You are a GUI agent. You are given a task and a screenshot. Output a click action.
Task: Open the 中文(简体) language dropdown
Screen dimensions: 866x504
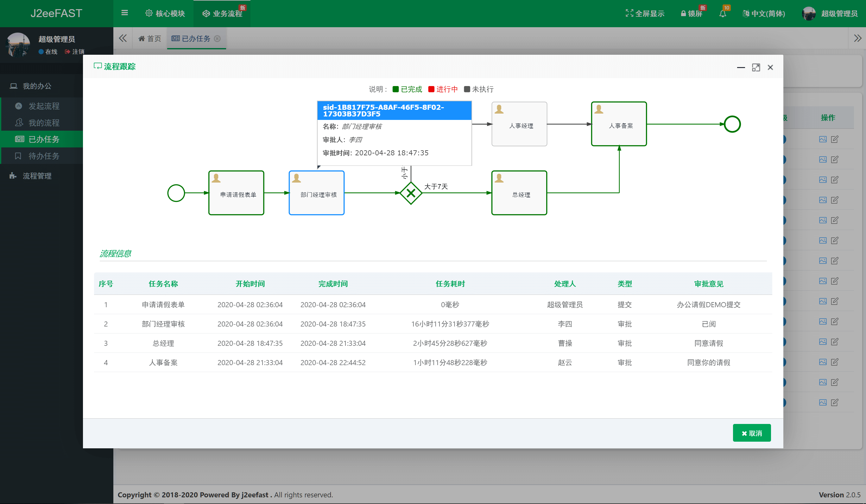tap(764, 14)
